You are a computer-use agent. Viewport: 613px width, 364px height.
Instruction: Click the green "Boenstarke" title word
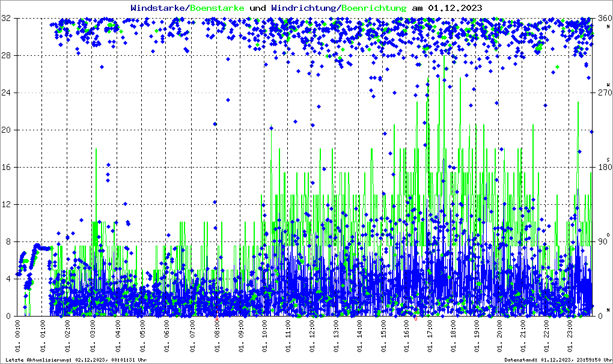tap(218, 8)
